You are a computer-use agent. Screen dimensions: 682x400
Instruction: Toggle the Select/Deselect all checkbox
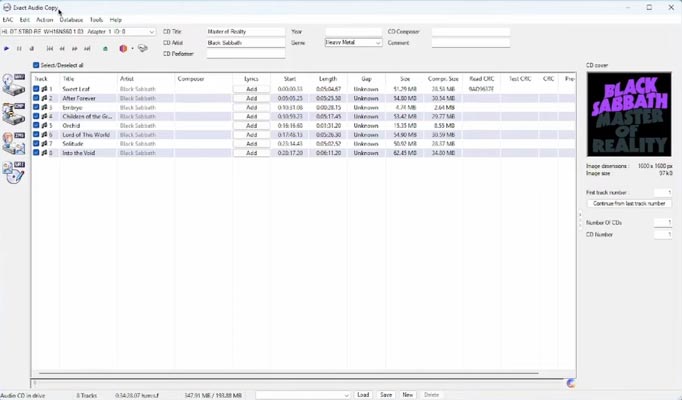pyautogui.click(x=36, y=65)
